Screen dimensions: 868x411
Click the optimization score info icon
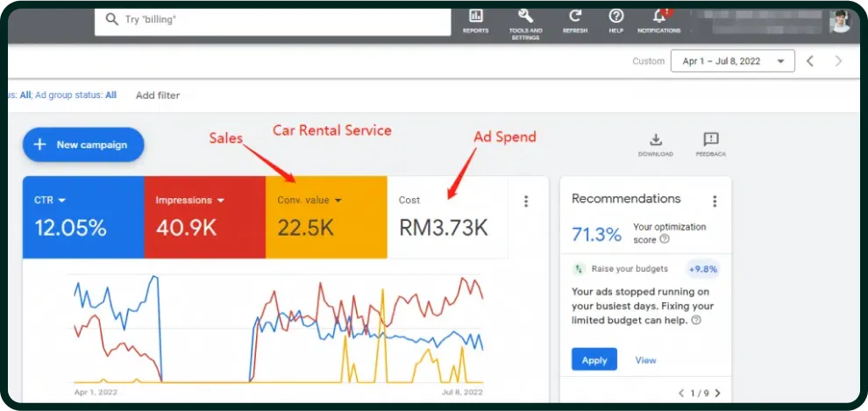[x=665, y=239]
